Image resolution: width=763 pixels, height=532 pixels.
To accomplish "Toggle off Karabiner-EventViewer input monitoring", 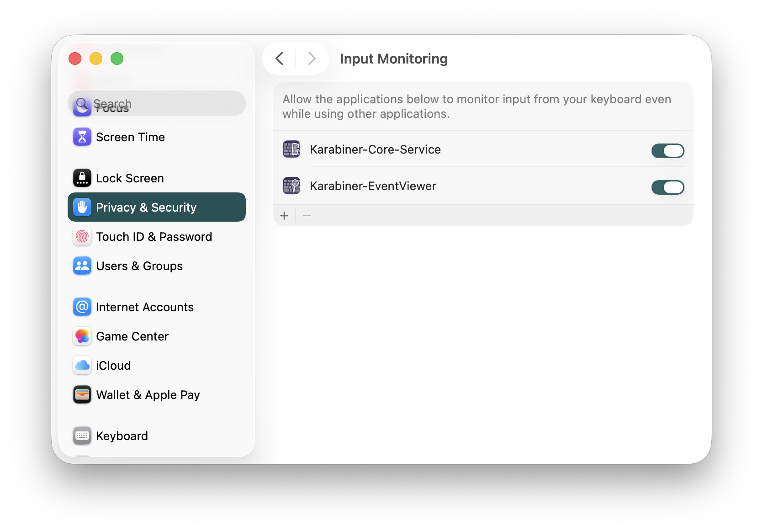I will click(668, 187).
